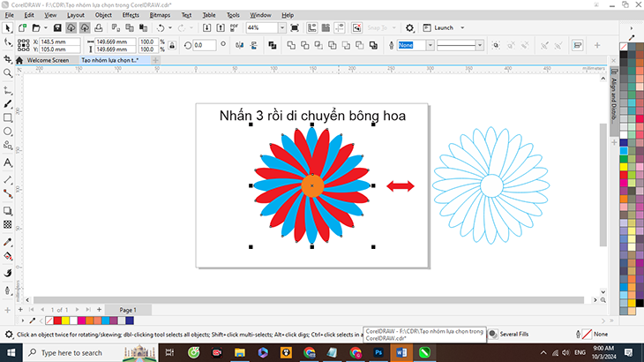
Task: Open the Object menu
Action: [x=103, y=15]
